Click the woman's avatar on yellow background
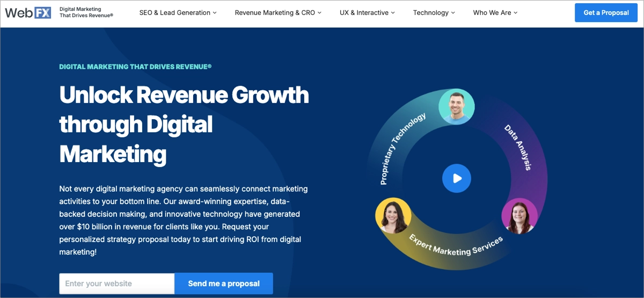This screenshot has height=298, width=644. (x=393, y=215)
